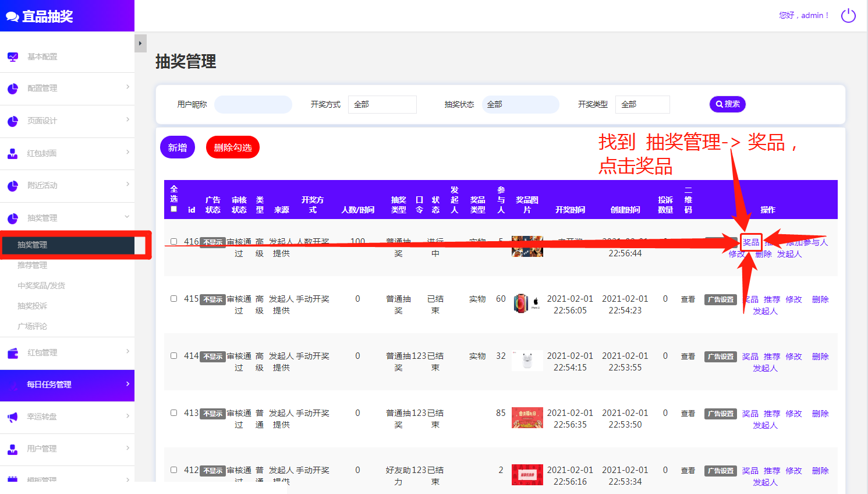Click 广告设置 in row 413

pos(721,414)
